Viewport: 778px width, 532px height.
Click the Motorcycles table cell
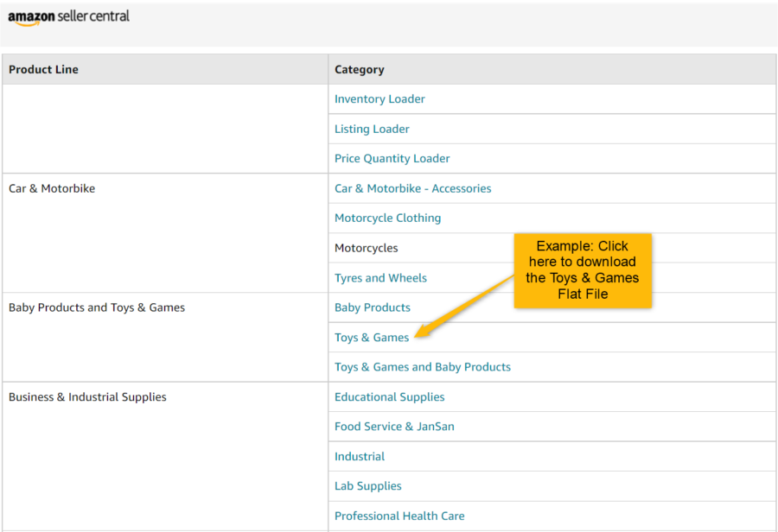(367, 248)
